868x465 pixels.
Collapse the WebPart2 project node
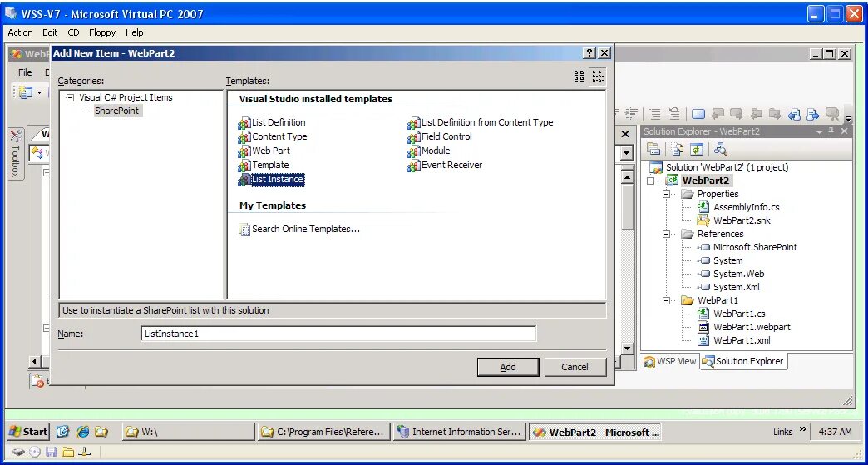pos(651,181)
